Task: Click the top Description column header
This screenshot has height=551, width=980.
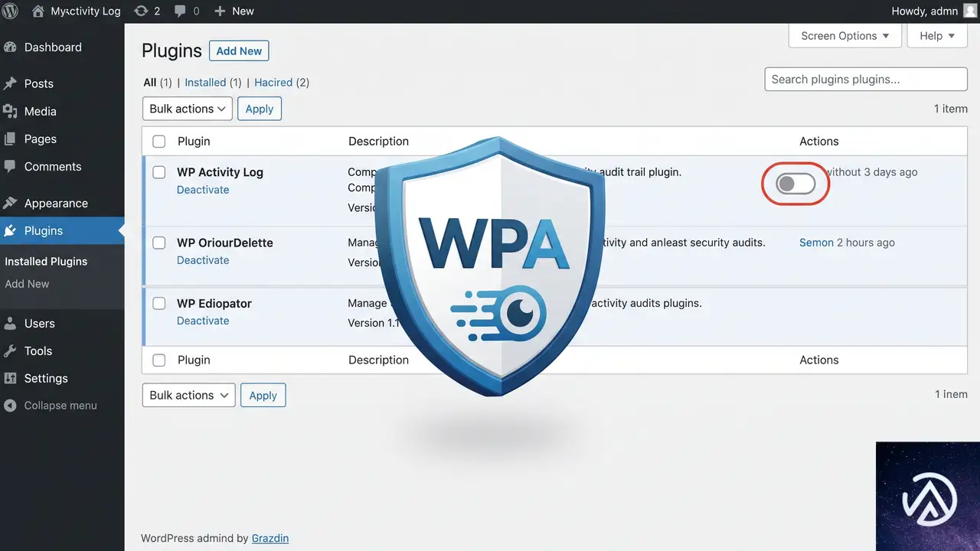Action: point(378,141)
